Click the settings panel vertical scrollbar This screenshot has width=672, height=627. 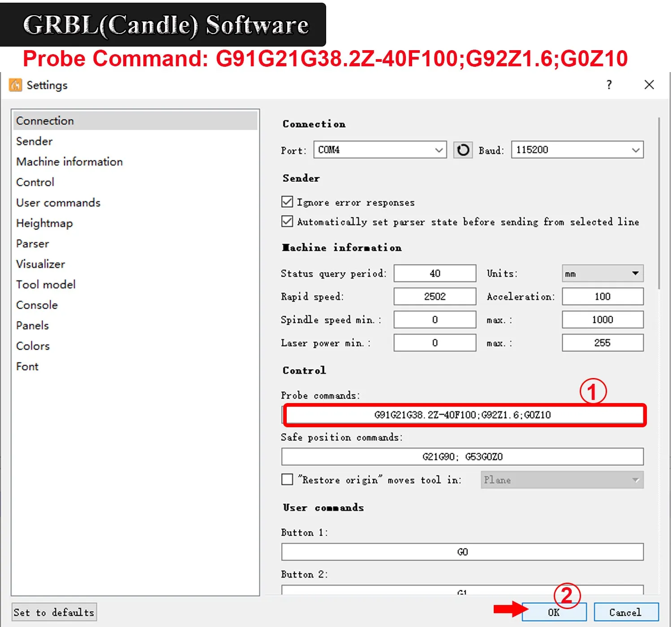(x=659, y=204)
